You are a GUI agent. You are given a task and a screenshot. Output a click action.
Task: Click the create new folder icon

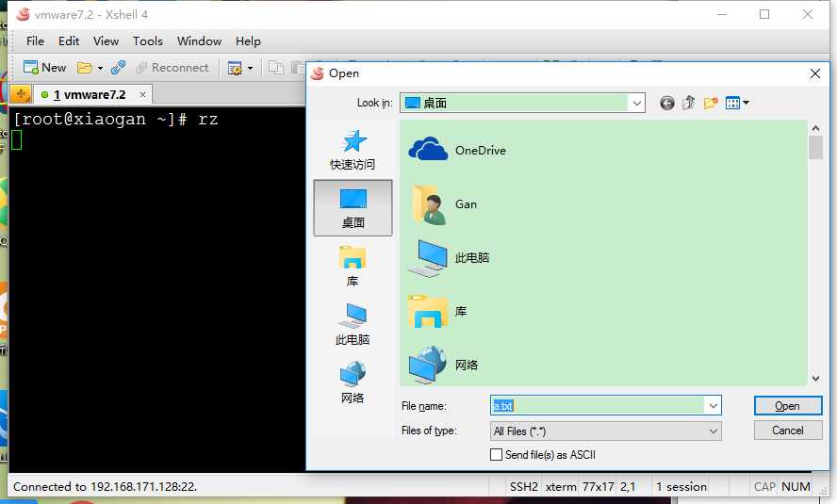tap(711, 103)
